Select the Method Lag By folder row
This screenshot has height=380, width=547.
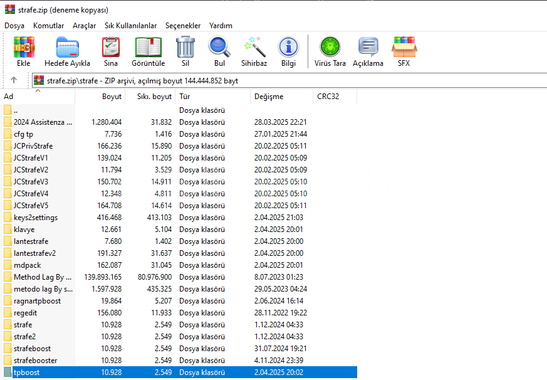pos(179,277)
